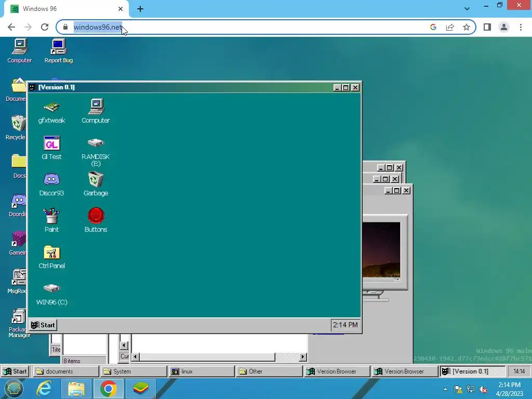Open Report Bug desktop shortcut
This screenshot has height=399, width=532.
tap(58, 51)
